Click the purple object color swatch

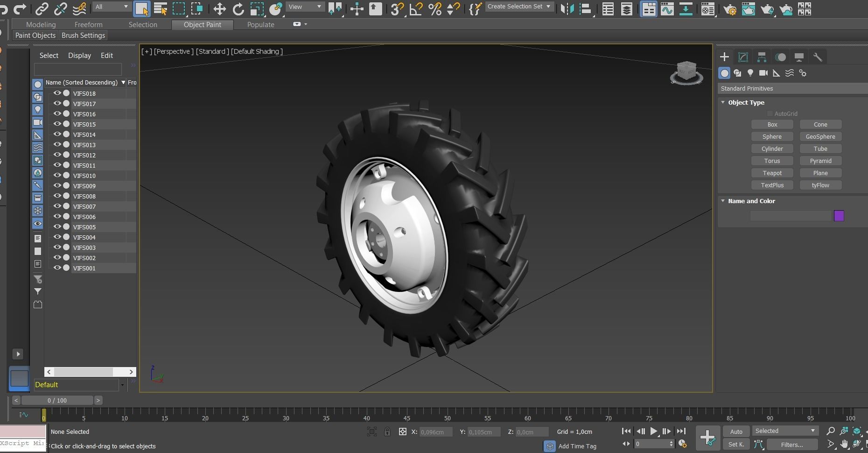[839, 216]
